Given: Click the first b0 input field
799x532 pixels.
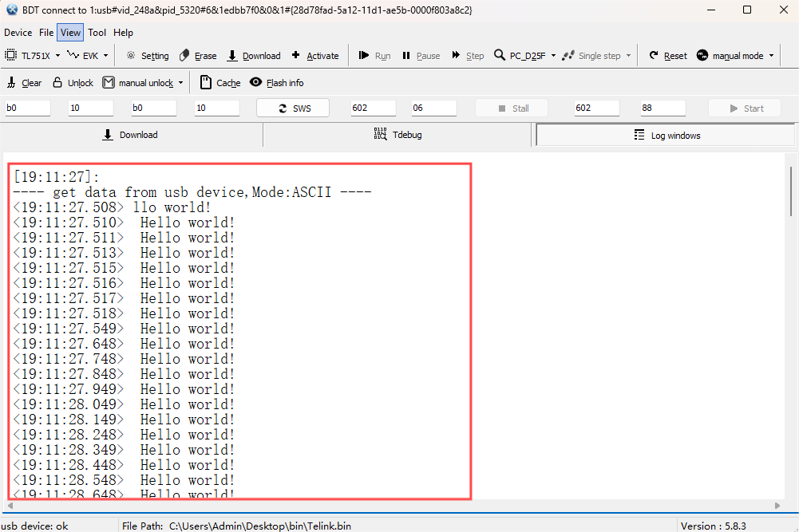Looking at the screenshot, I should (x=28, y=108).
